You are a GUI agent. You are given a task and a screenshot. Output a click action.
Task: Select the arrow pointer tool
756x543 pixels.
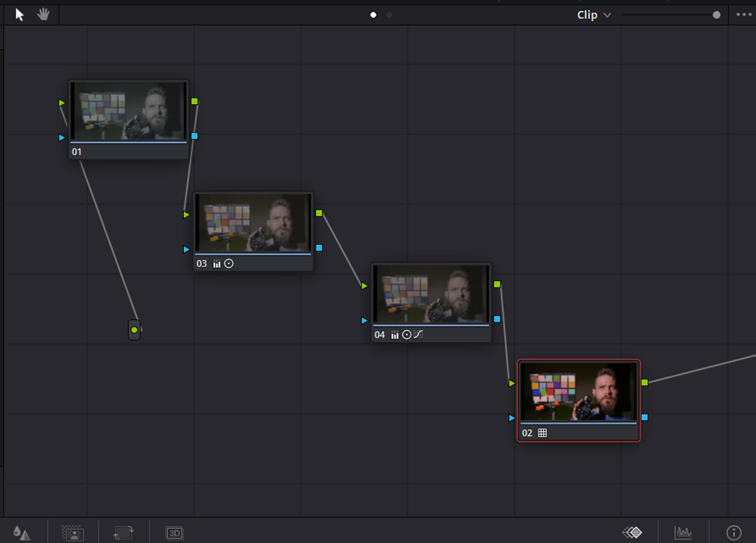19,14
